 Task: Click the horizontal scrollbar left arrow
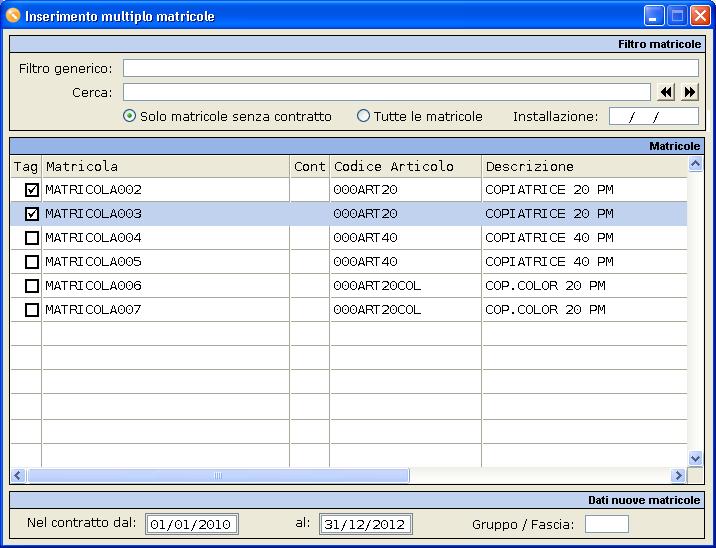click(x=18, y=475)
